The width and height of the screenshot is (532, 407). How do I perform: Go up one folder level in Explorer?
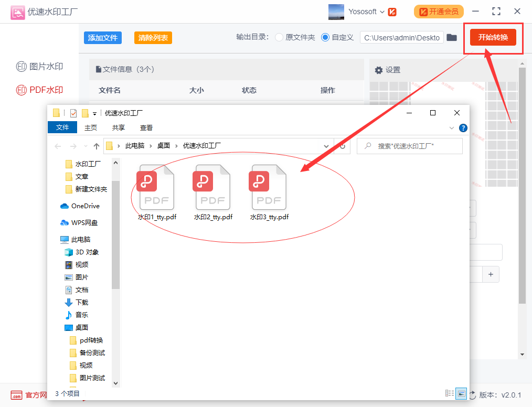point(97,146)
